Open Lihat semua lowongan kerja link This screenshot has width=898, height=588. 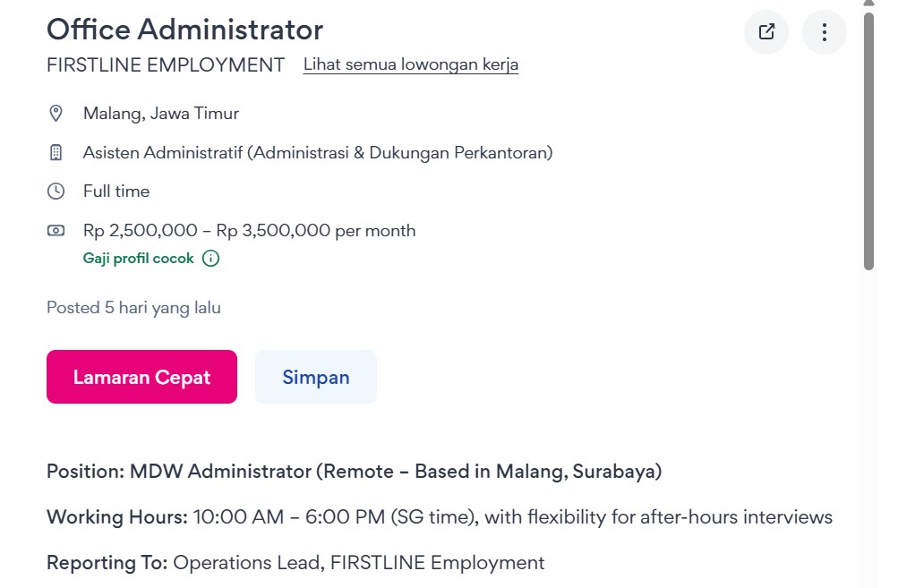click(411, 64)
